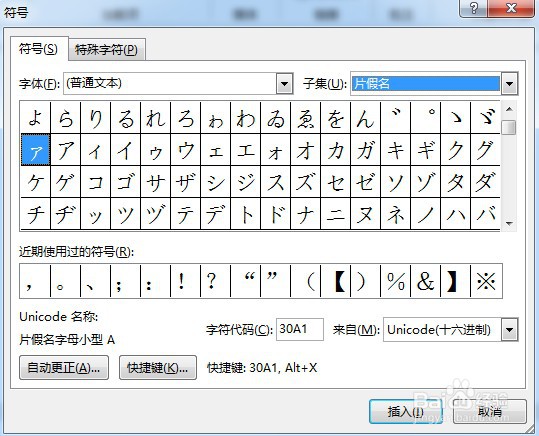The height and width of the screenshot is (436, 539).
Task: Pick the katakana ノ symbol
Action: tap(426, 214)
